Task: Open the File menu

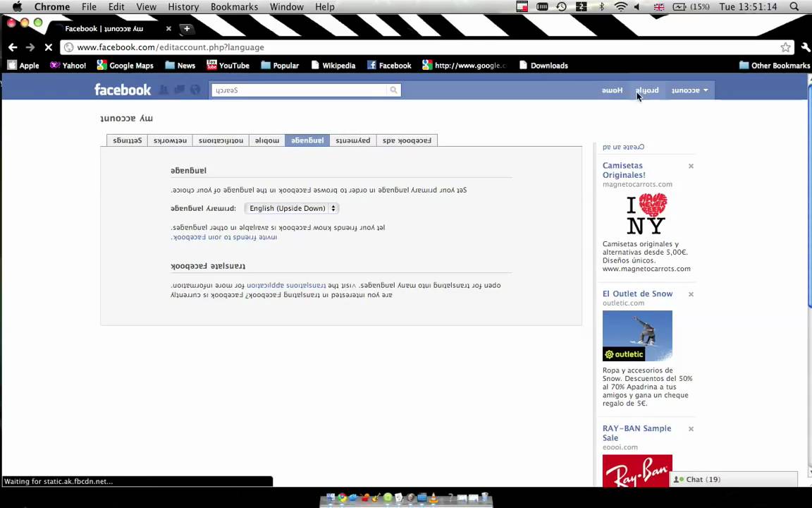Action: point(89,7)
